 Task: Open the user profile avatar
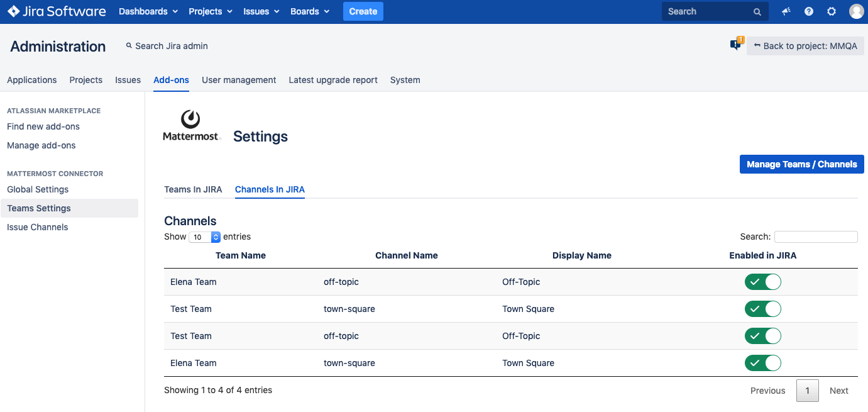click(856, 11)
